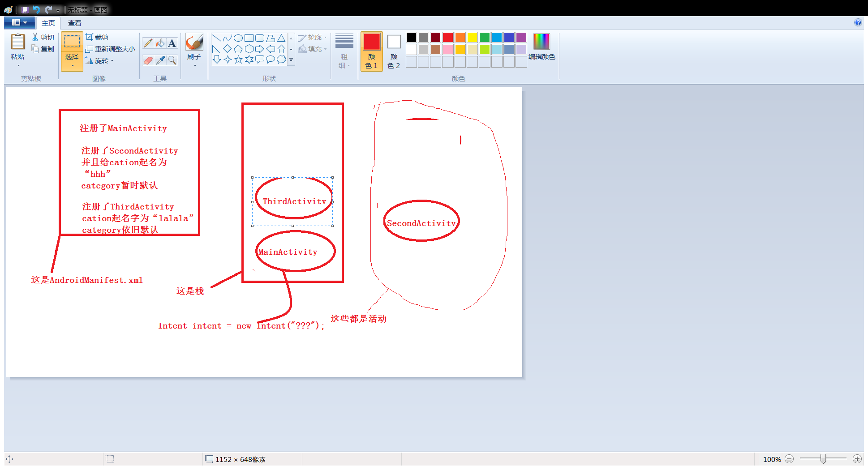
Task: Select the Fill with color bucket tool
Action: [160, 43]
